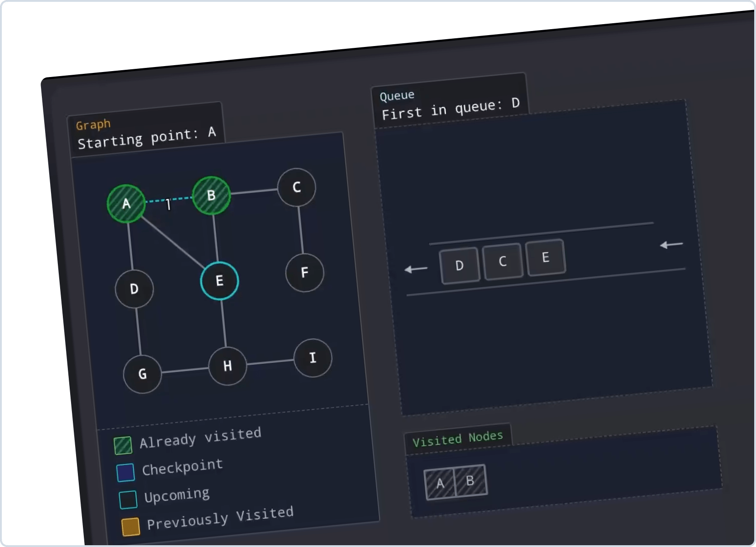Click the 'Already visited' legend label

pos(200,437)
